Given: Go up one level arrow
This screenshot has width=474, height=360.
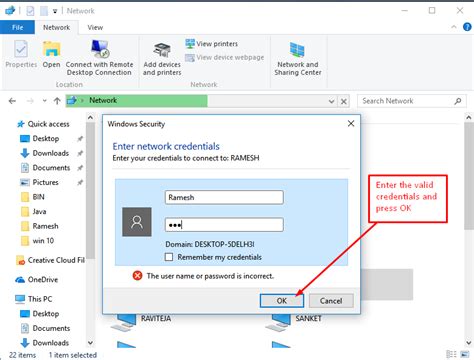Looking at the screenshot, I should pos(57,101).
